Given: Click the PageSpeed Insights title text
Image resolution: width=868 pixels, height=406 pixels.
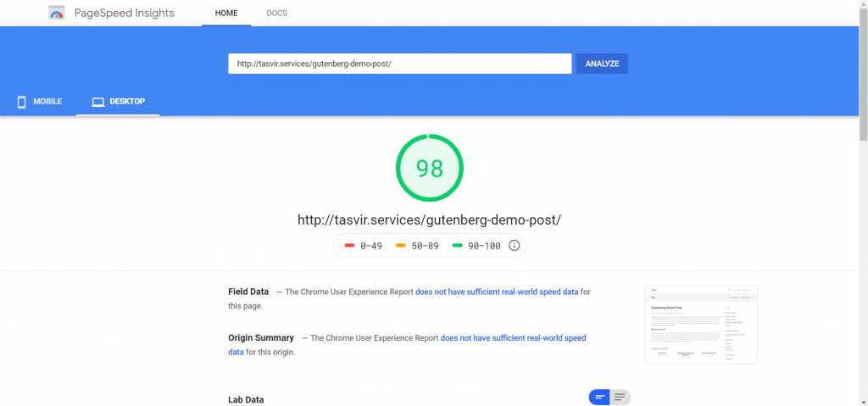Looking at the screenshot, I should point(125,14).
